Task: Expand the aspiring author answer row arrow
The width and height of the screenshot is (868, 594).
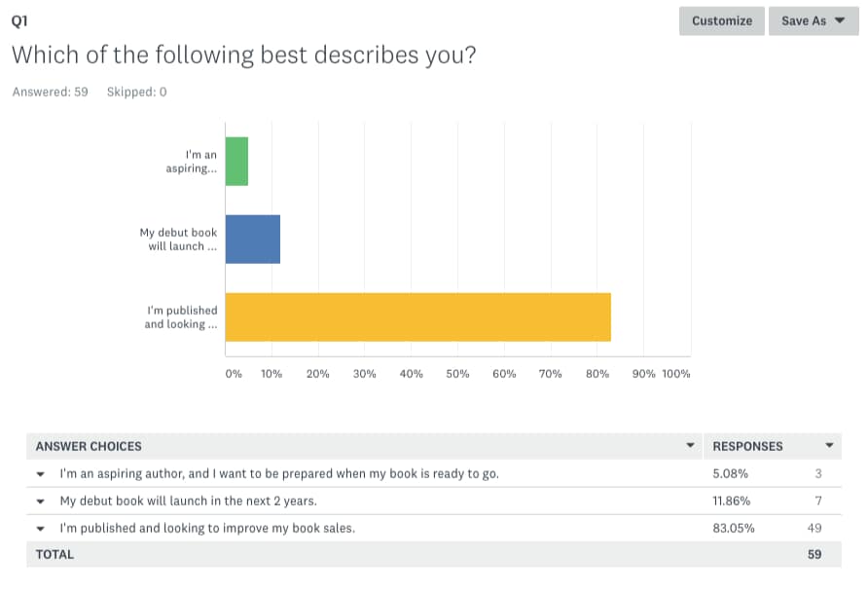Action: point(41,474)
